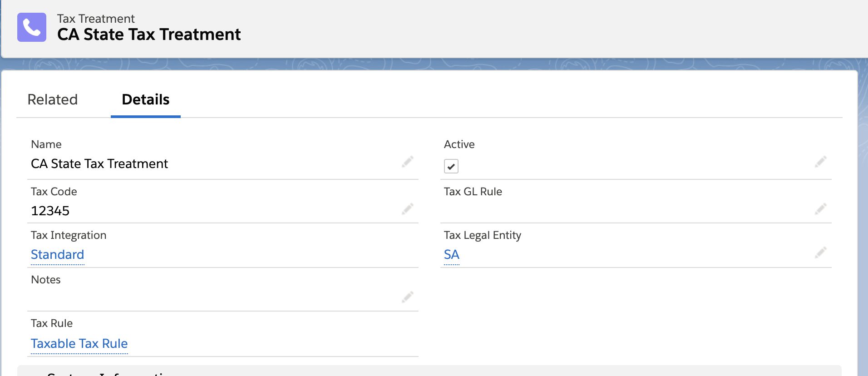Viewport: 868px width, 376px height.
Task: Edit Notes using its pencil icon
Action: tap(408, 297)
